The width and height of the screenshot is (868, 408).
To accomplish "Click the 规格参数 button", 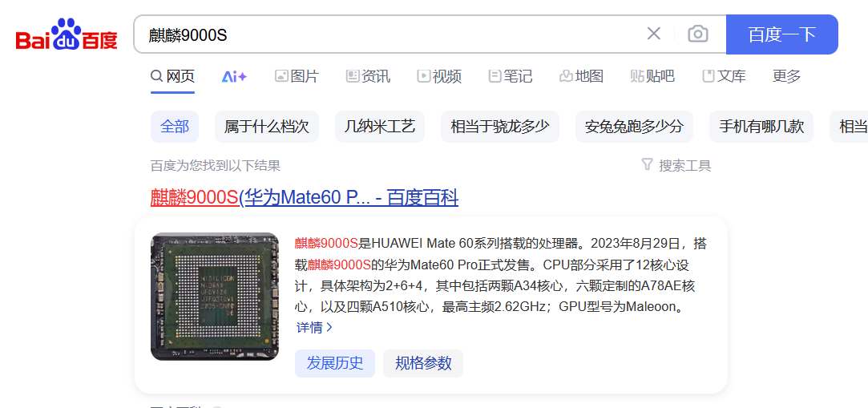I will click(423, 363).
